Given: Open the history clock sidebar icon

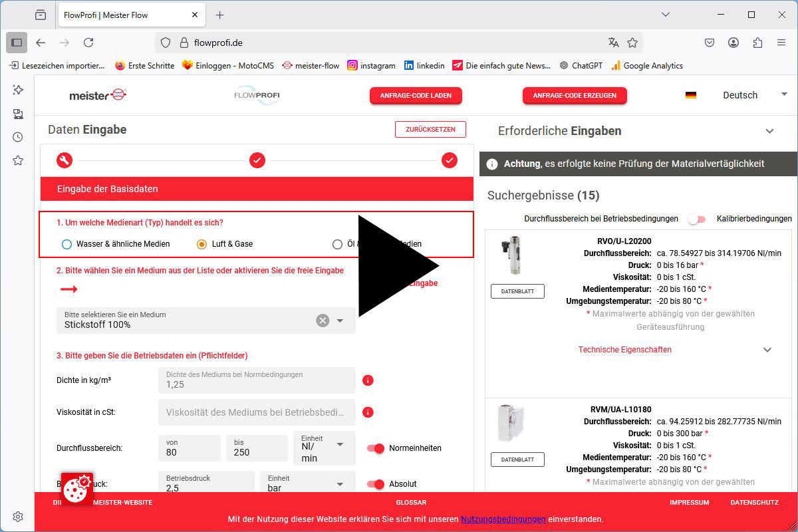Looking at the screenshot, I should click(18, 137).
